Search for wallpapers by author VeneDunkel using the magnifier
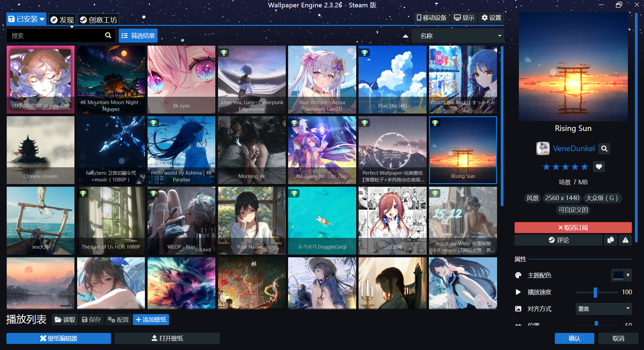Image resolution: width=644 pixels, height=350 pixels. (604, 148)
